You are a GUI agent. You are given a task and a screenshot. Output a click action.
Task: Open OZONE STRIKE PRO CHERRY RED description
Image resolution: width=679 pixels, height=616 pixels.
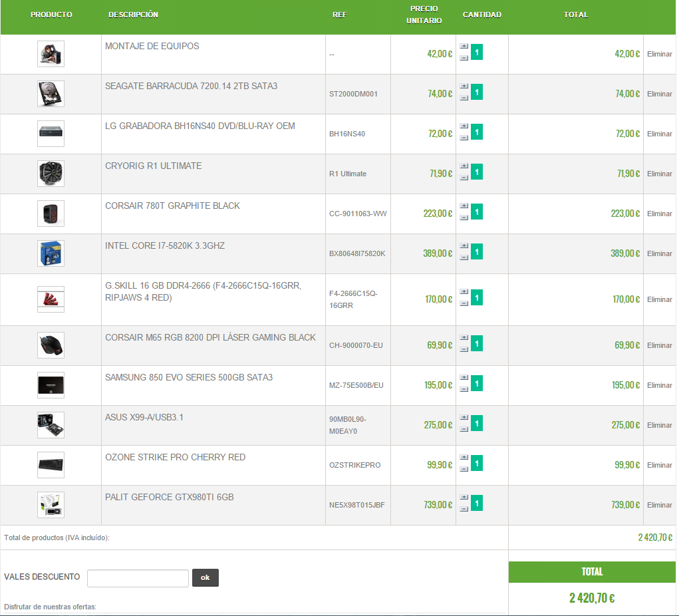coord(176,457)
